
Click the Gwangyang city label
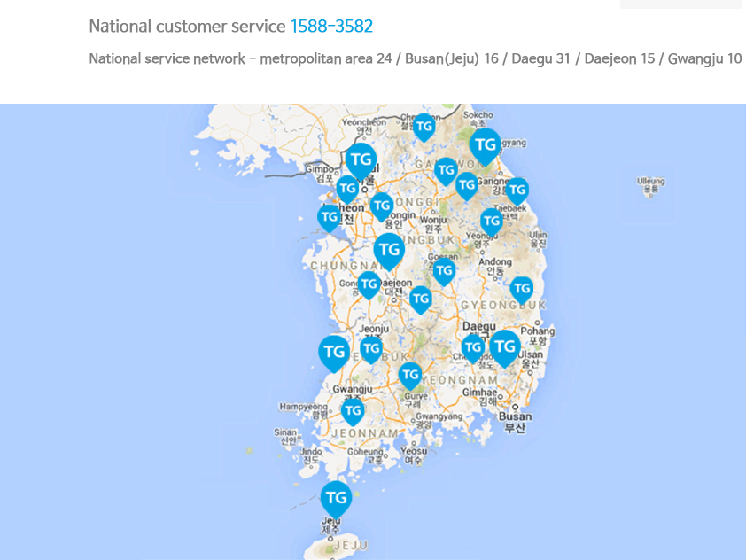click(x=438, y=421)
